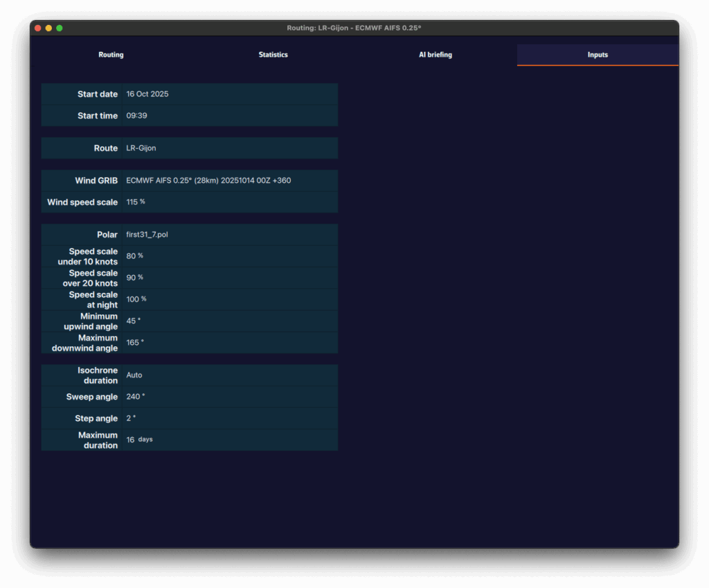Open the Statistics tab
The width and height of the screenshot is (709, 588).
[x=273, y=55]
